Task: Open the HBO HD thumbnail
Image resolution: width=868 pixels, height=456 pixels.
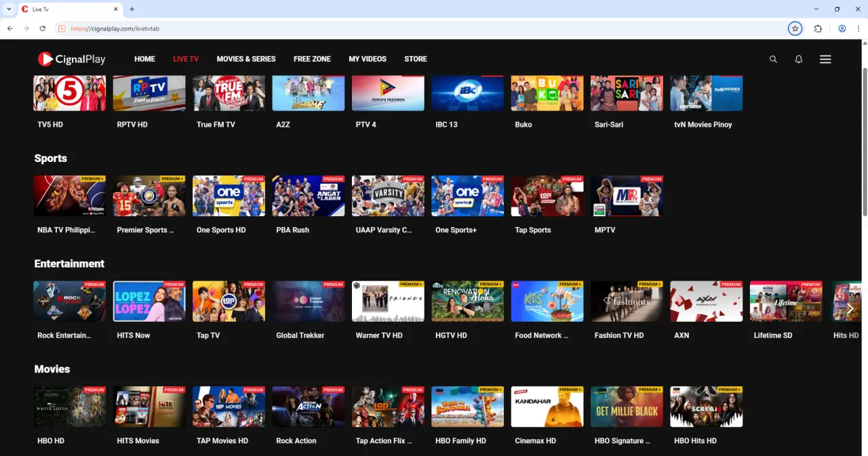Action: pos(70,407)
